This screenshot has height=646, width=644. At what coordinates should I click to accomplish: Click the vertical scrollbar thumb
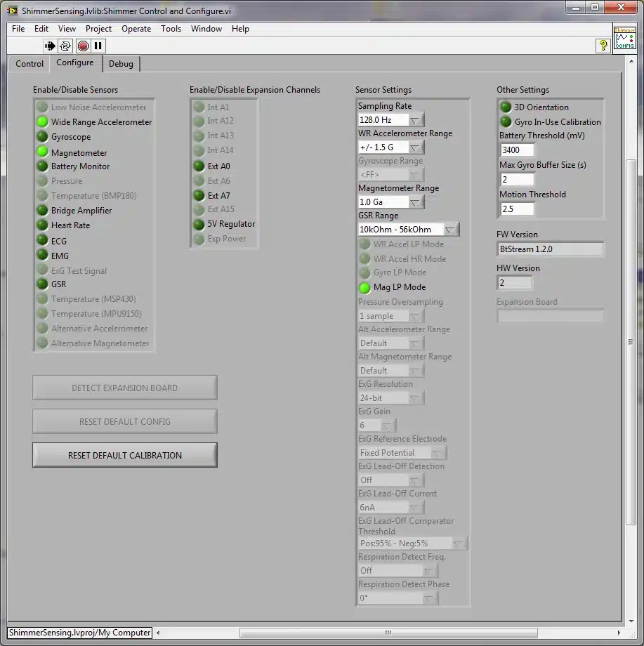pos(631,341)
